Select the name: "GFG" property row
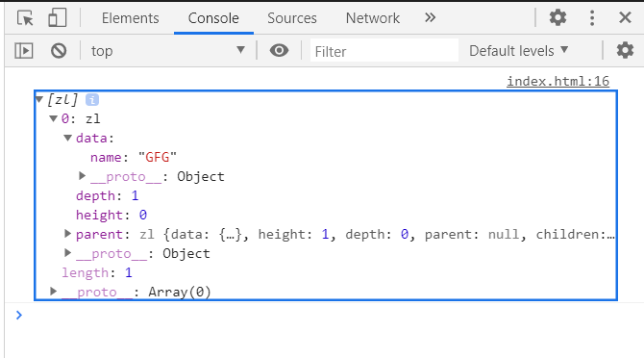 (x=134, y=158)
